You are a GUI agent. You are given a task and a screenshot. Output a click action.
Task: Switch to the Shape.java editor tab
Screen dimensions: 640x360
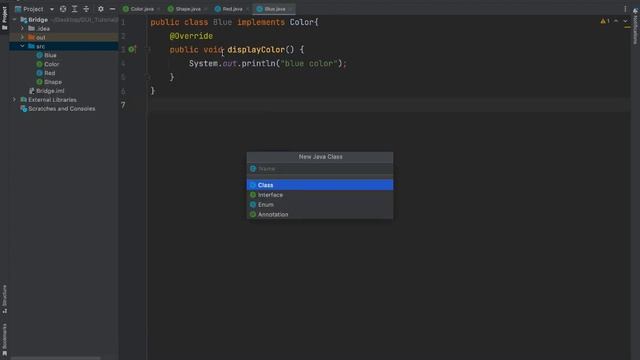click(188, 9)
